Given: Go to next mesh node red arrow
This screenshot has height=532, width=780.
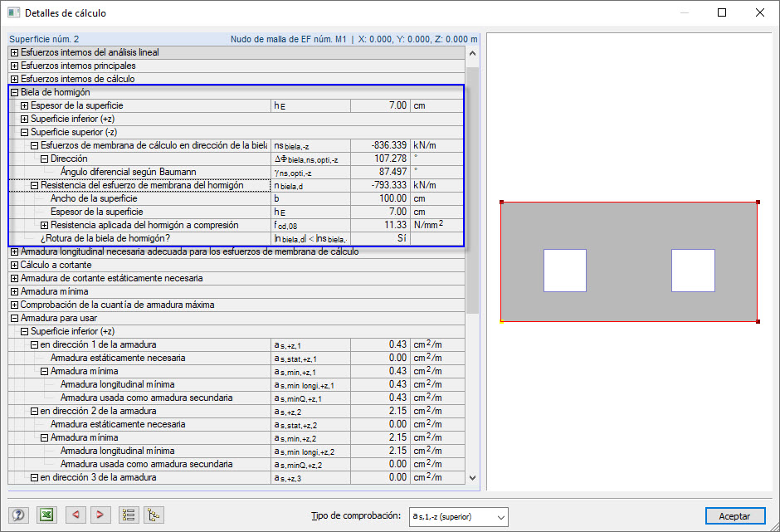Looking at the screenshot, I should click(100, 515).
